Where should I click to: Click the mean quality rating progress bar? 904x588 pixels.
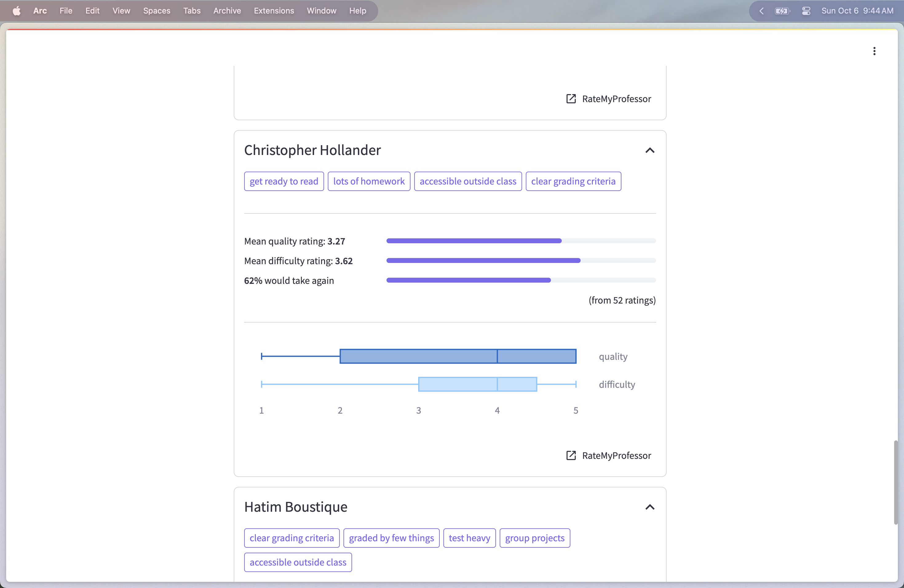[521, 241]
